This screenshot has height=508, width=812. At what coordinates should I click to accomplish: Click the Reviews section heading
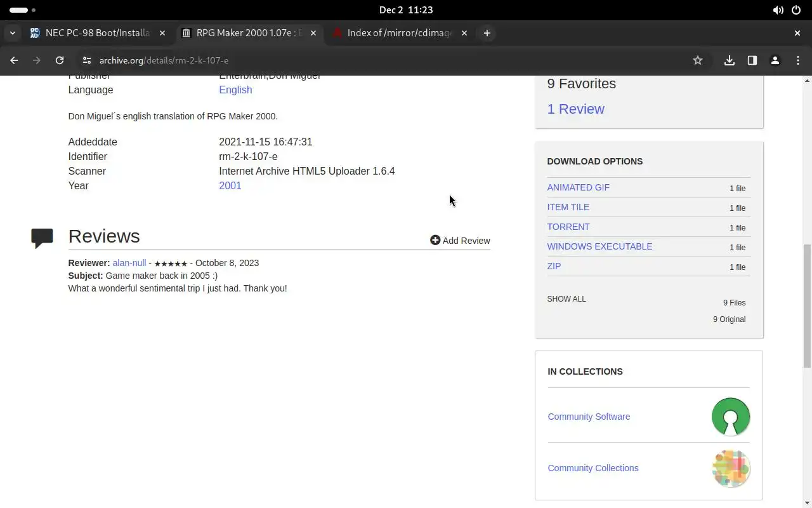pyautogui.click(x=104, y=236)
